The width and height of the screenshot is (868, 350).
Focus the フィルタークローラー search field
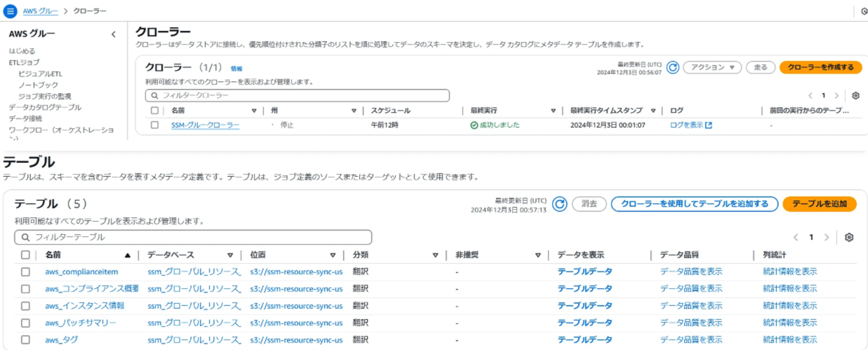297,95
